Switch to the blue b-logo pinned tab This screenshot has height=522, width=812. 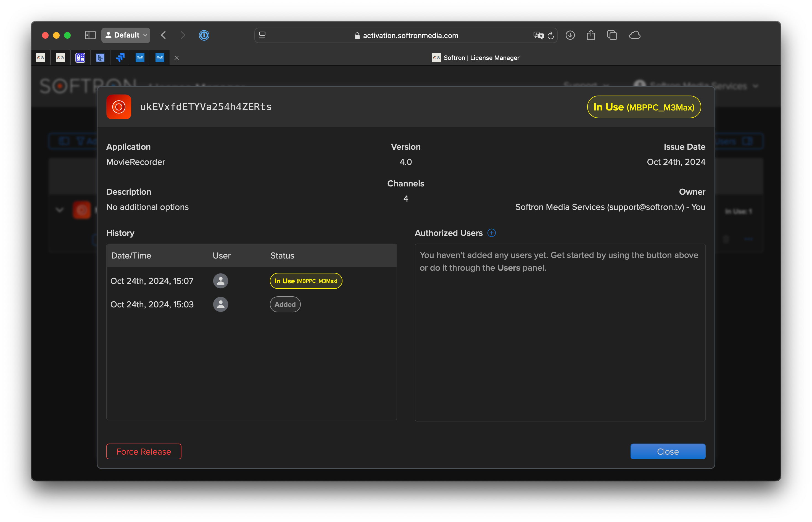(x=100, y=58)
